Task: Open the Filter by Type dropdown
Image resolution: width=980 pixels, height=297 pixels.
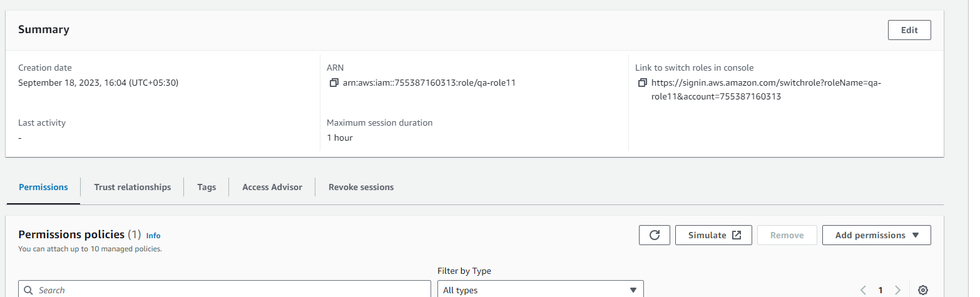Action: point(539,290)
